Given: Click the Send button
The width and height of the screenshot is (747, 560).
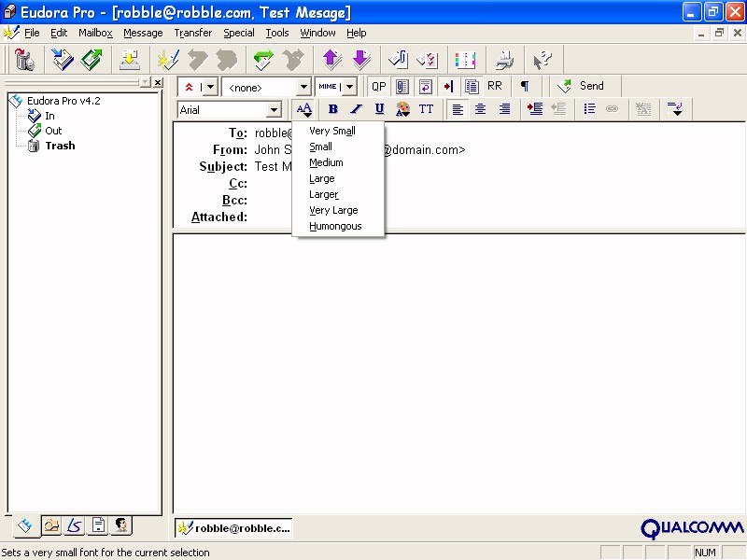Looking at the screenshot, I should pyautogui.click(x=581, y=86).
